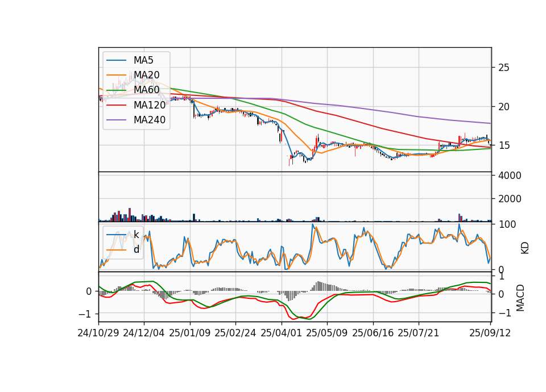Image resolution: width=546 pixels, height=392 pixels.
Task: Click the MA120 legend label
Action: click(150, 105)
